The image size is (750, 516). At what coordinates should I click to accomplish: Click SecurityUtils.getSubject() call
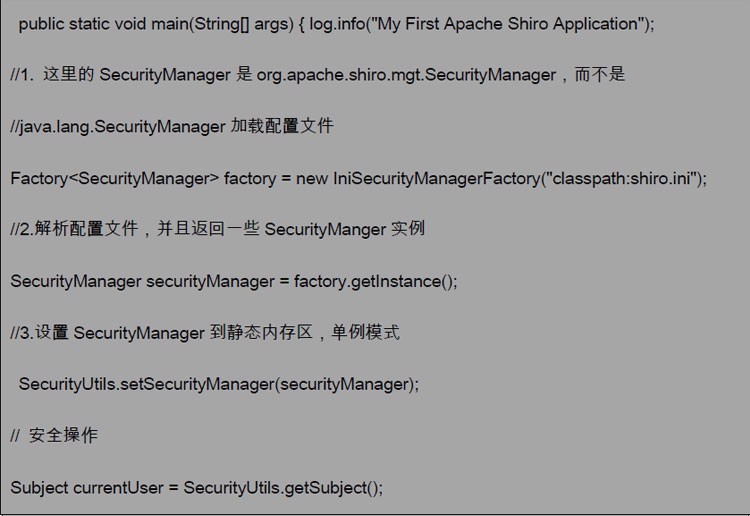coord(283,487)
